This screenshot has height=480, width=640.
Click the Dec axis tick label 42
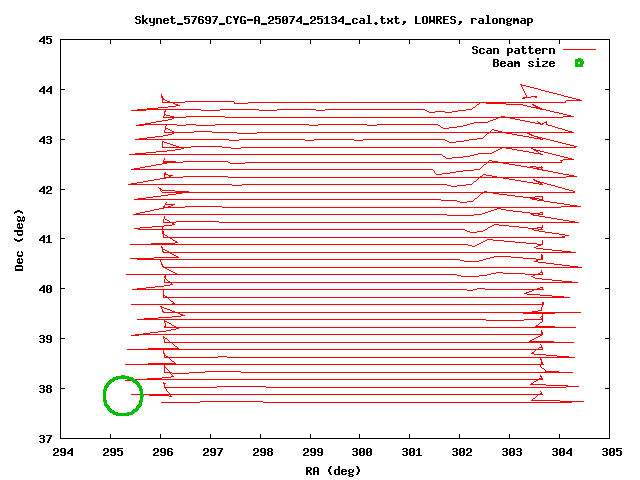(x=45, y=190)
